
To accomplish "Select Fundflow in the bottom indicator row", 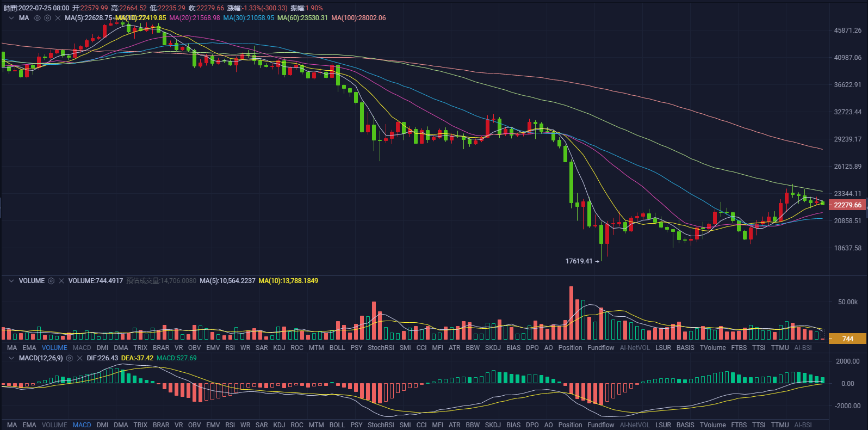I will click(x=600, y=425).
